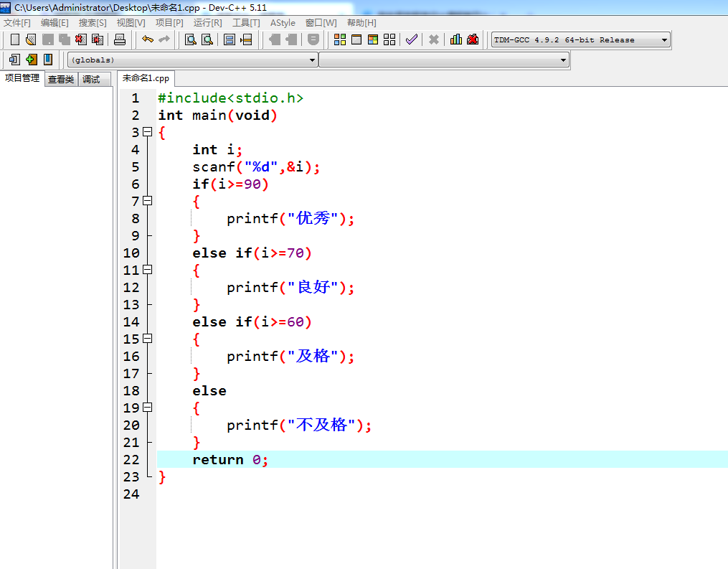Click the grayed Indent arrow icon
Screen dimensions: 728x569
point(291,39)
